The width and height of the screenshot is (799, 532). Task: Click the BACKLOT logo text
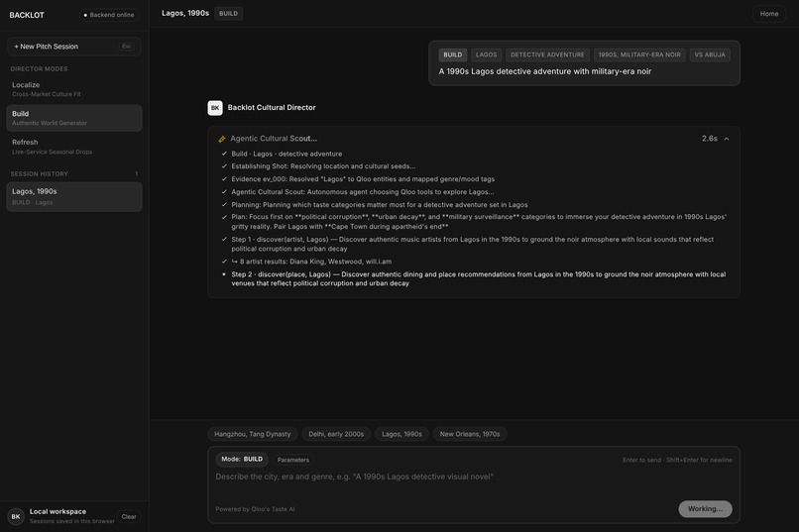(27, 15)
